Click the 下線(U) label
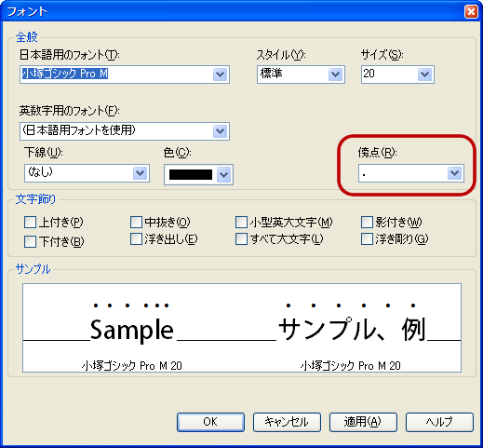The height and width of the screenshot is (448, 483). pos(44,153)
